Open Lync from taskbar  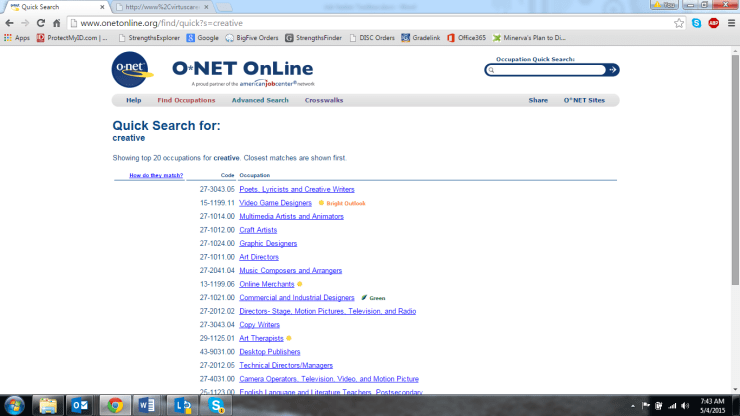tap(182, 405)
